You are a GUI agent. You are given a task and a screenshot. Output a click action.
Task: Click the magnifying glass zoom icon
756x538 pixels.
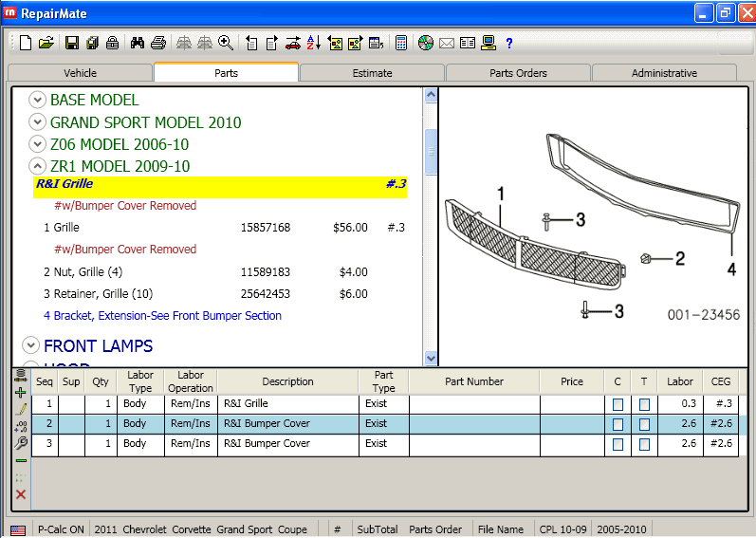click(226, 43)
